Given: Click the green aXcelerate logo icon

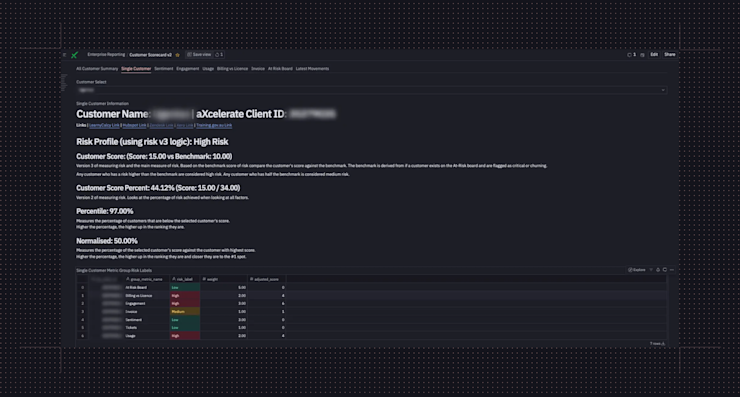Looking at the screenshot, I should coord(74,55).
